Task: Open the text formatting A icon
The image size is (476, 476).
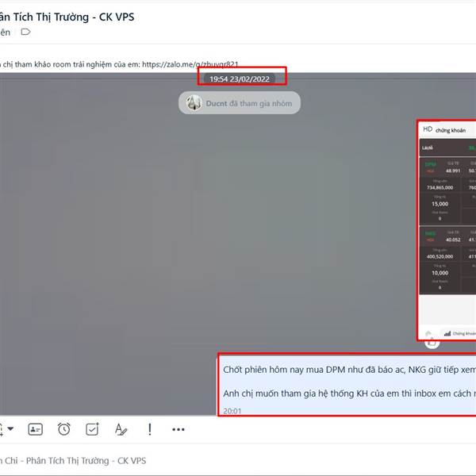Action: [x=121, y=429]
